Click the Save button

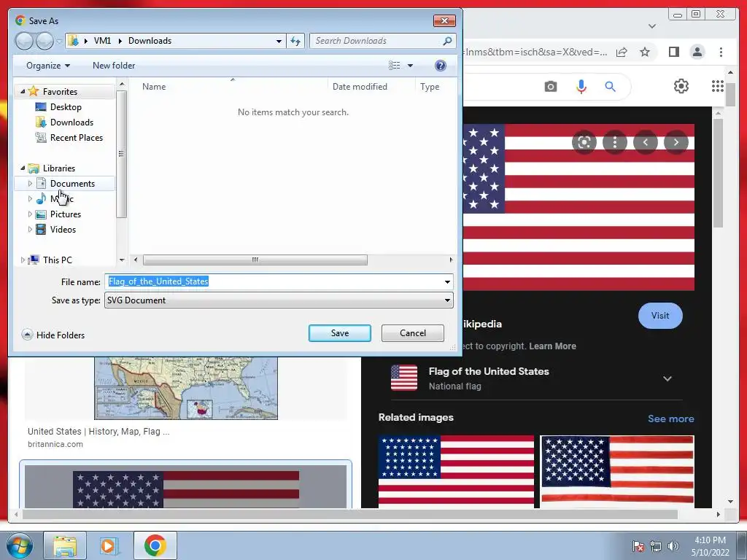pyautogui.click(x=340, y=333)
